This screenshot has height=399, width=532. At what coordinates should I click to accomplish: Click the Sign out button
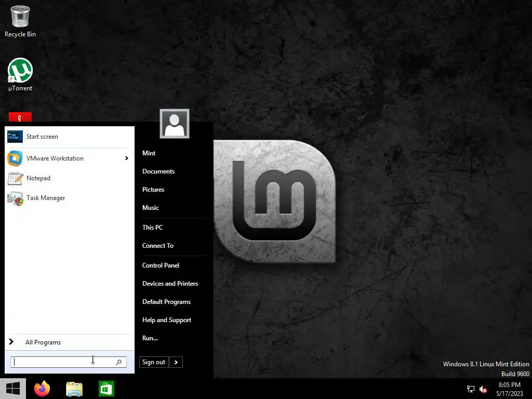pyautogui.click(x=154, y=362)
